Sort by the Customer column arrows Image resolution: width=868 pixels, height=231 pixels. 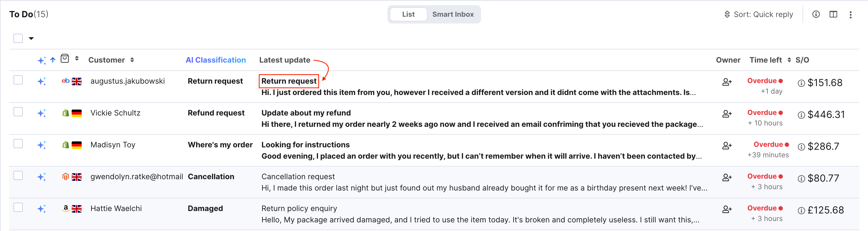pos(132,60)
